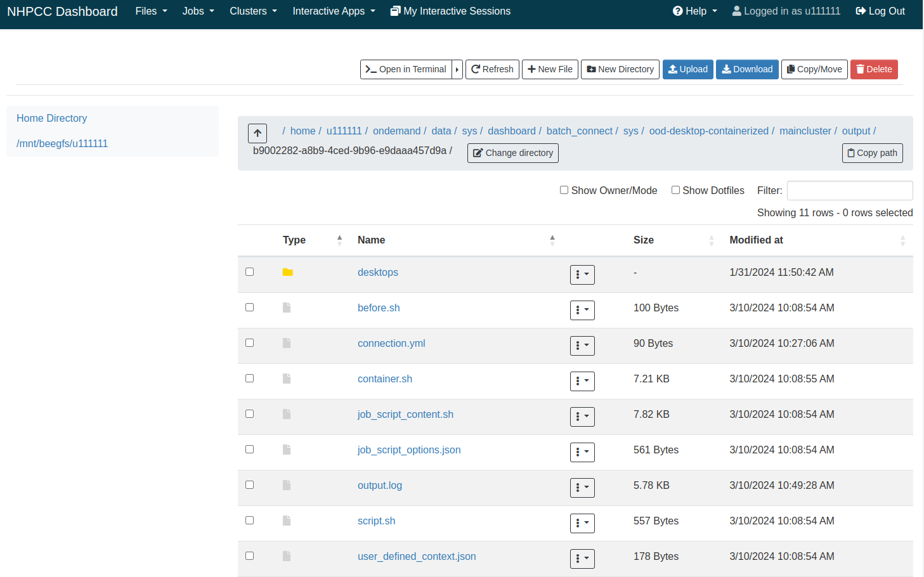Image resolution: width=924 pixels, height=577 pixels.
Task: Click Change directory button
Action: pyautogui.click(x=513, y=153)
